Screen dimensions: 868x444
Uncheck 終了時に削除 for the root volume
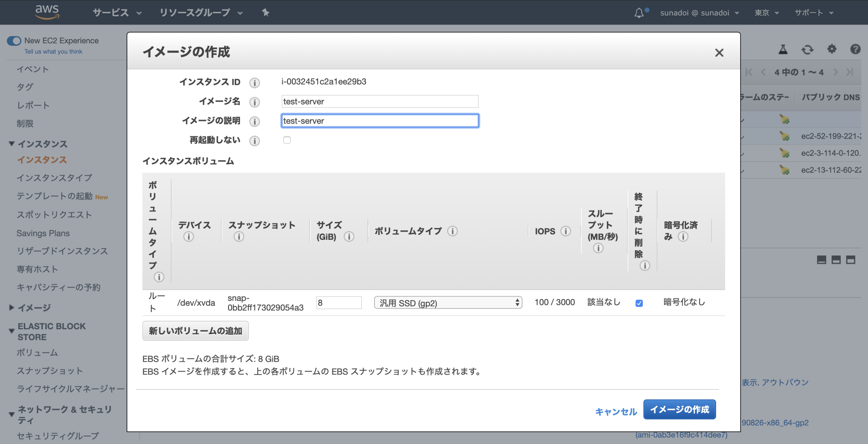coord(639,303)
